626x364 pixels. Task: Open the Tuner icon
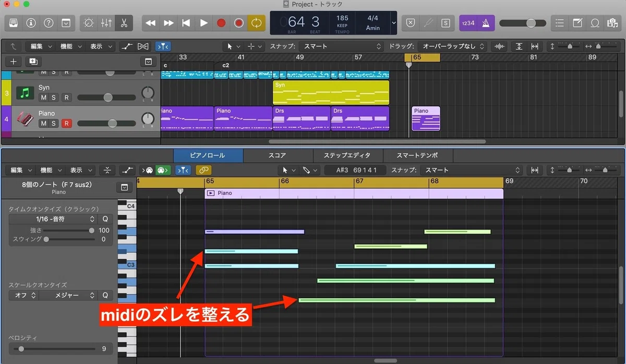coord(428,23)
